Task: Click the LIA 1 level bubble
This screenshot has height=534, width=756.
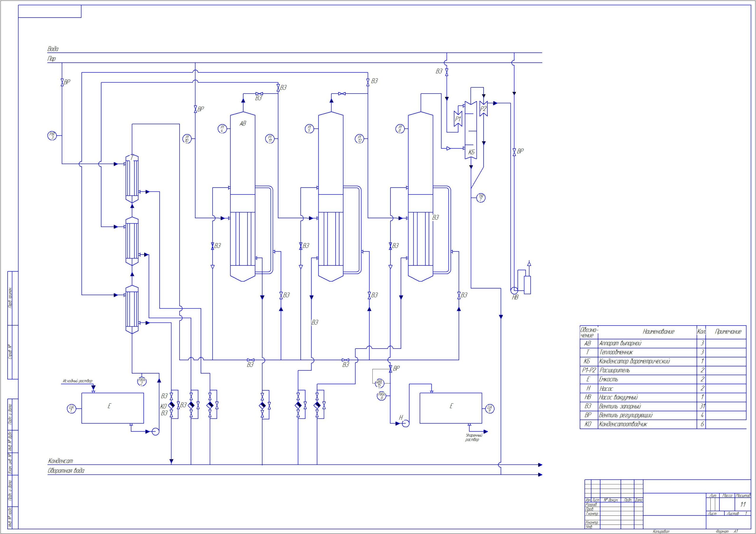Action: tap(71, 409)
